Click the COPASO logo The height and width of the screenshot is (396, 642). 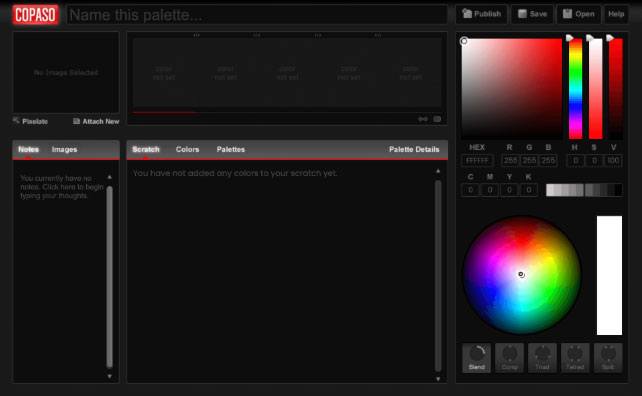pyautogui.click(x=35, y=15)
